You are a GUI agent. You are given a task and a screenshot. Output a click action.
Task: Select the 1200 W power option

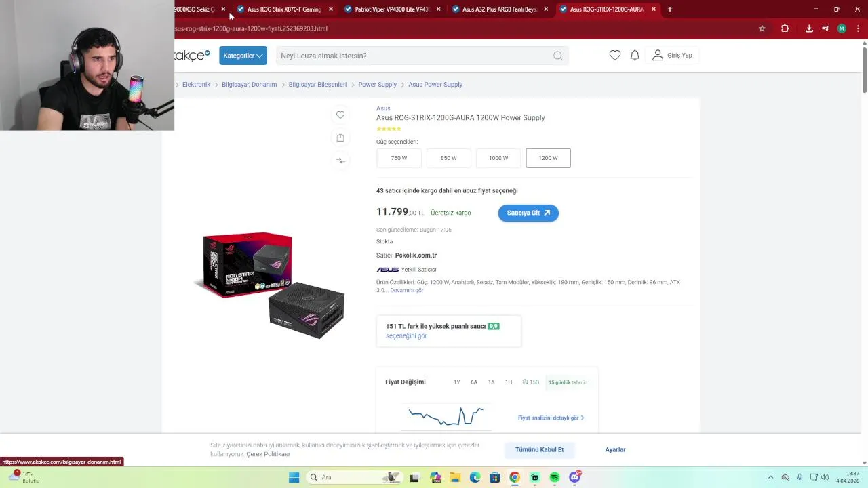coord(548,158)
